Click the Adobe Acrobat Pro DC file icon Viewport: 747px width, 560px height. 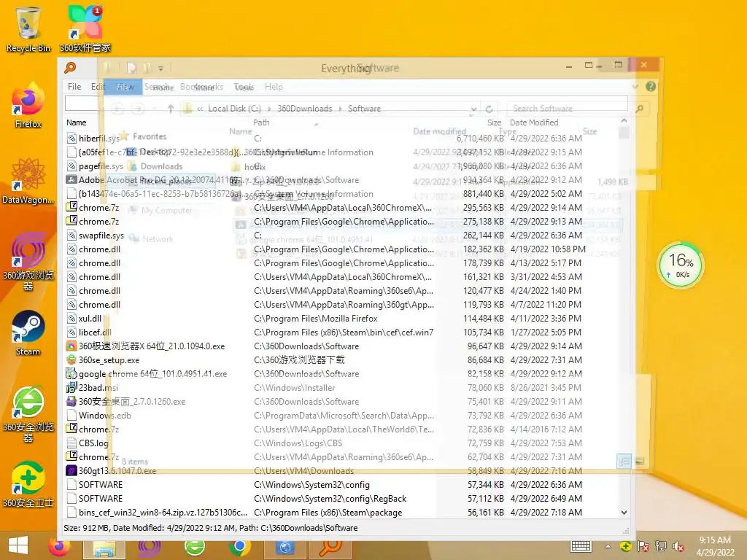pos(71,179)
